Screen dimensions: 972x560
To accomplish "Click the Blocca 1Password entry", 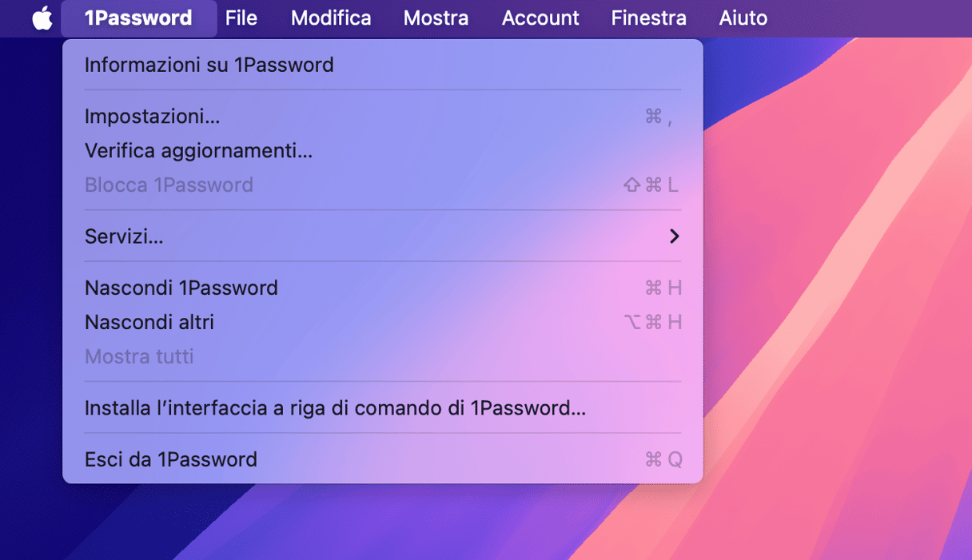I will coord(169,185).
